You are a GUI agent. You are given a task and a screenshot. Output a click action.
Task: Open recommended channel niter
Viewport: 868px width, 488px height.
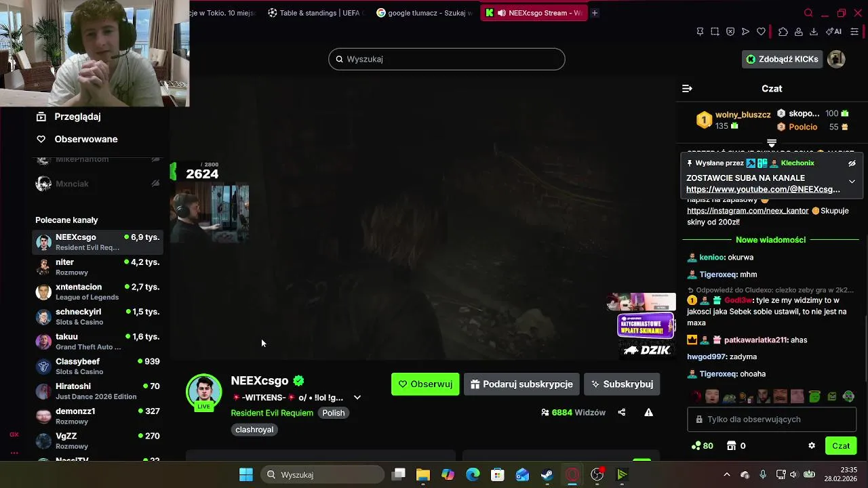click(98, 267)
